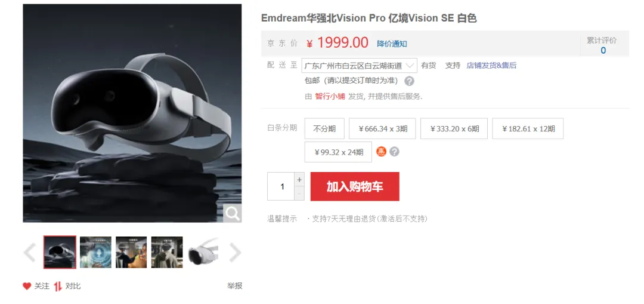This screenshot has width=644, height=304.
Task: Open the 智行小铺 store link
Action: [330, 97]
